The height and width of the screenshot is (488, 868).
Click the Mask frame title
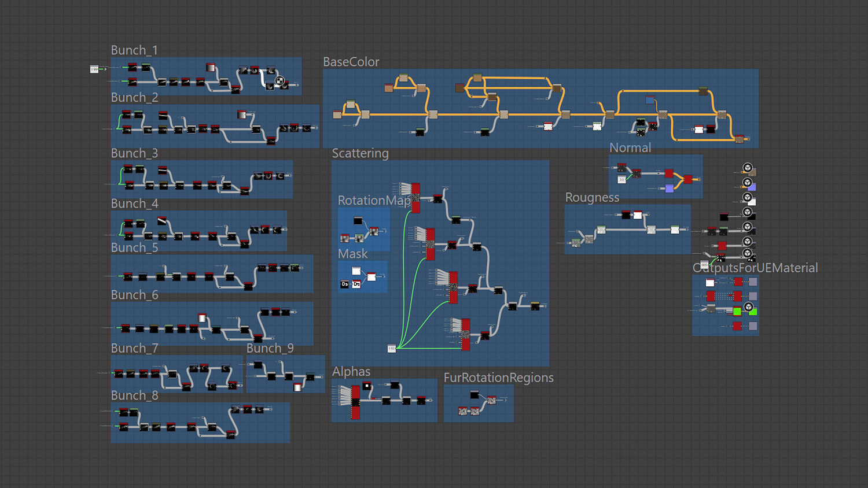353,254
